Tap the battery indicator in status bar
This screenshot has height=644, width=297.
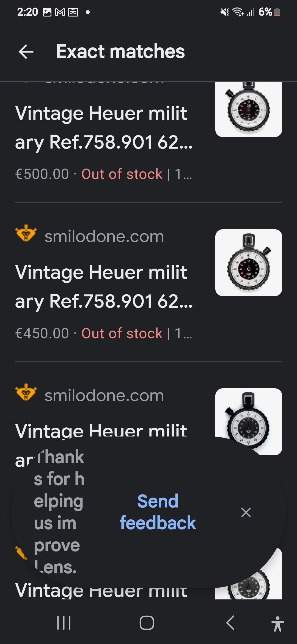(x=277, y=12)
